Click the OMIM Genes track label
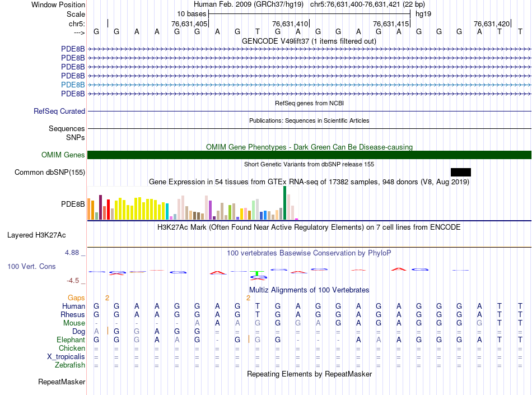 [63, 155]
